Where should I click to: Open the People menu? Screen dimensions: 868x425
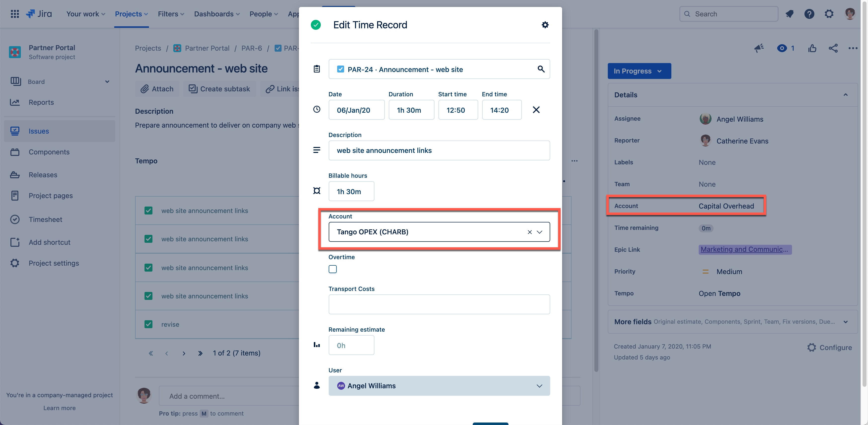(x=263, y=14)
